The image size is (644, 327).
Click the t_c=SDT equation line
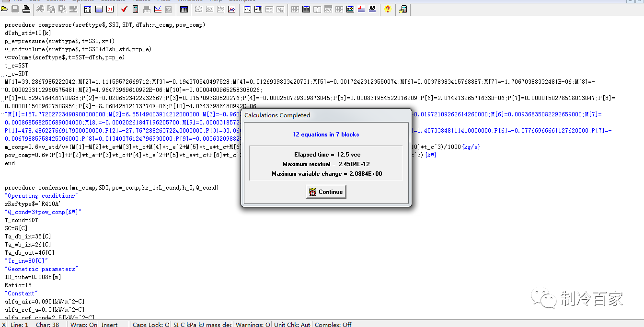coord(16,74)
